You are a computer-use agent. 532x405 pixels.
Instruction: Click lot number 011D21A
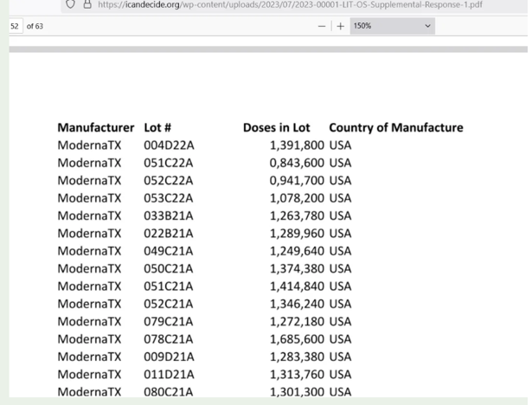coord(169,375)
